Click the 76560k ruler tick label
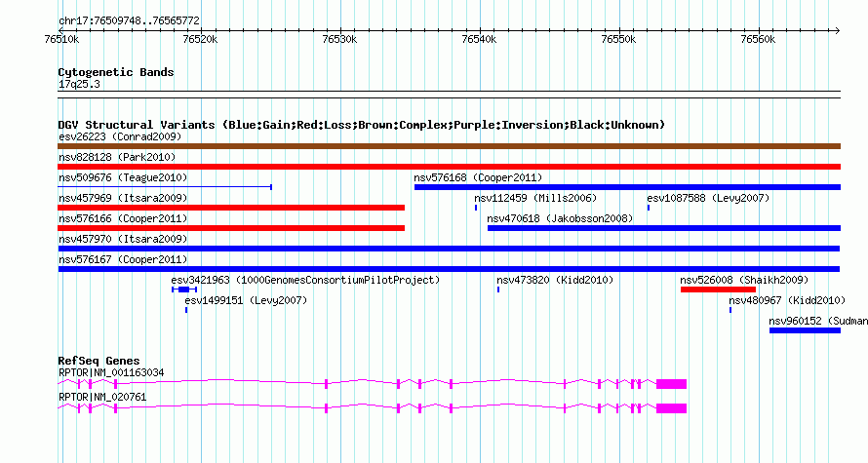This screenshot has width=868, height=463. click(x=759, y=39)
